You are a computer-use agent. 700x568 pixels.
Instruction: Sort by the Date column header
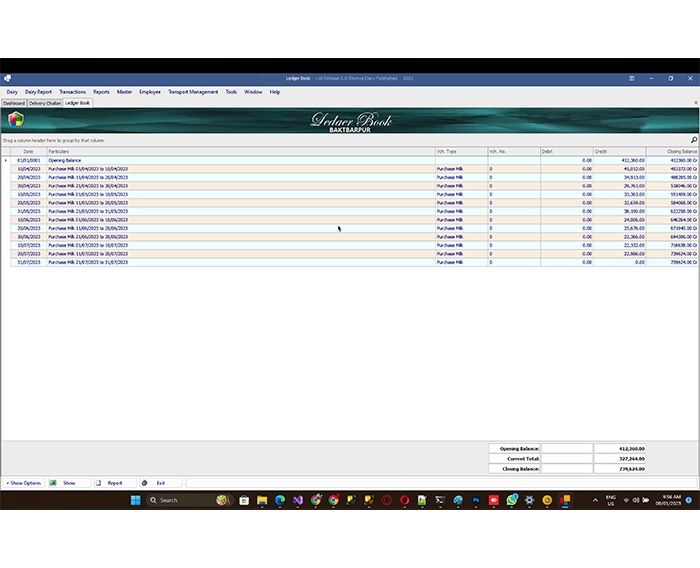point(28,151)
